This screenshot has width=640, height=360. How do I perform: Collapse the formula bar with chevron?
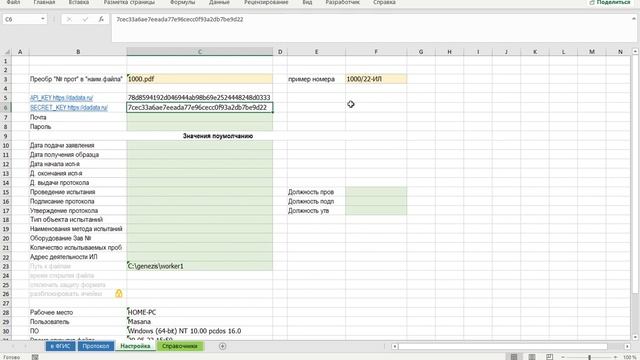[634, 19]
